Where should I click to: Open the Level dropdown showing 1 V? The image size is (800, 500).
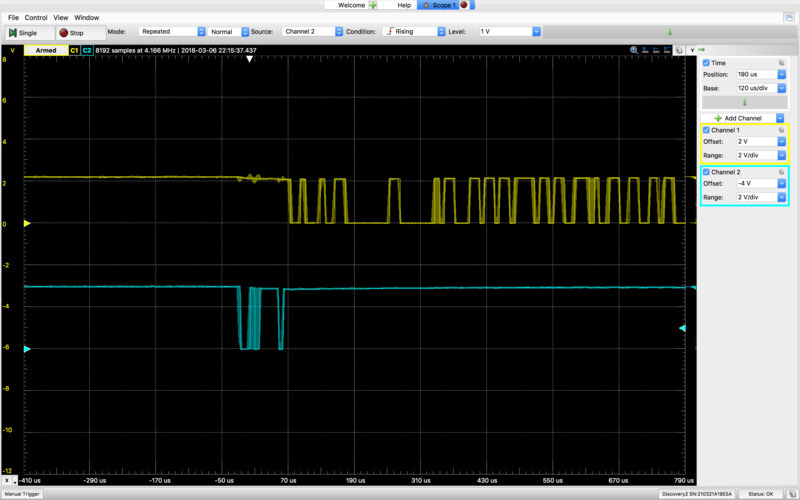click(510, 32)
